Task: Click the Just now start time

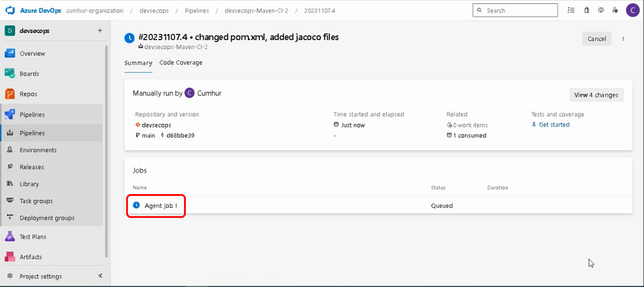Action: pyautogui.click(x=353, y=125)
